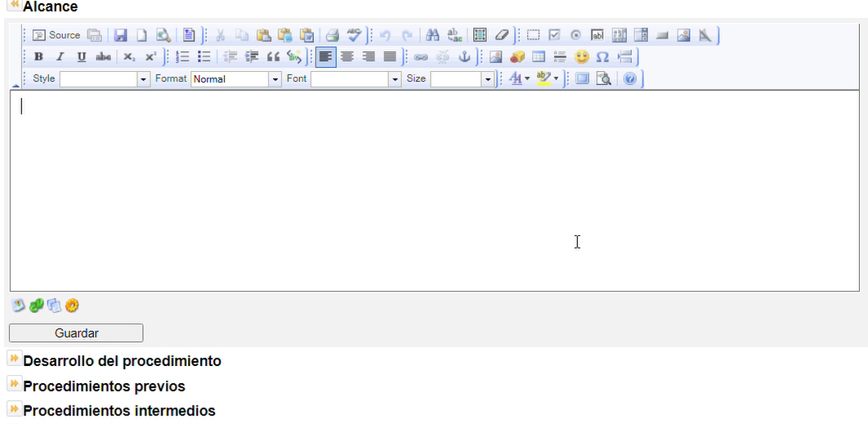
Task: Open the Background Color picker
Action: (548, 78)
